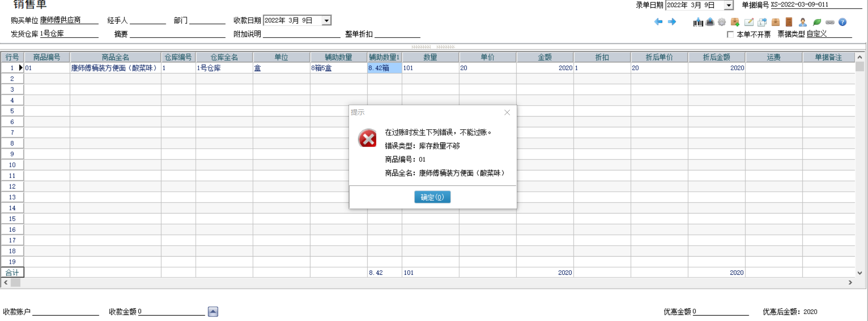Click the 部门 input field
This screenshot has width=868, height=321.
coord(207,20)
